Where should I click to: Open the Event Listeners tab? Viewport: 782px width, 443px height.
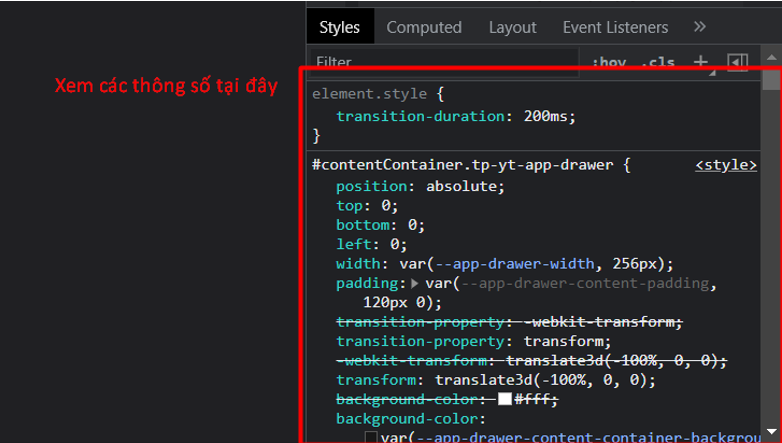click(615, 27)
